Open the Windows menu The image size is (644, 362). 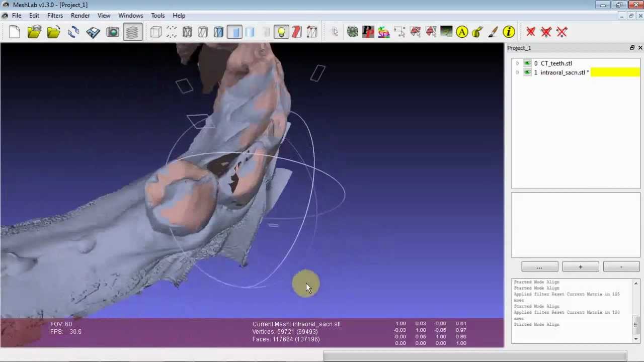(131, 16)
